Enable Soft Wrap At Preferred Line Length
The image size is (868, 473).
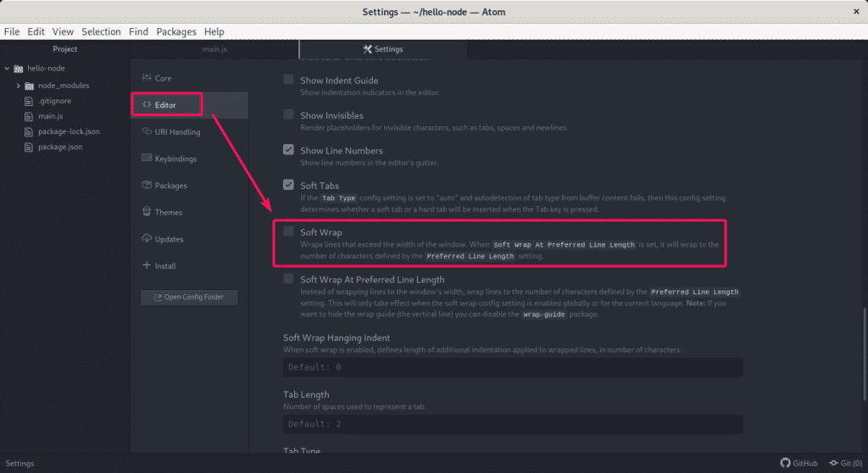(288, 279)
